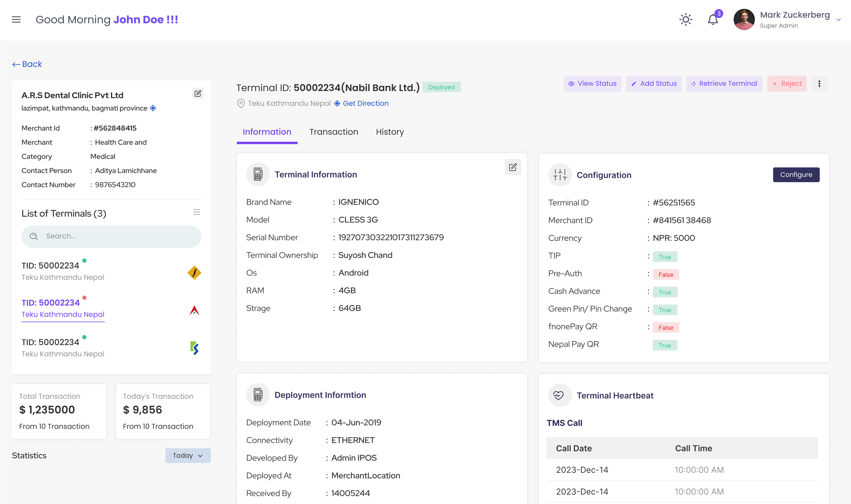The image size is (851, 504).
Task: Reject the terminal
Action: (x=787, y=84)
